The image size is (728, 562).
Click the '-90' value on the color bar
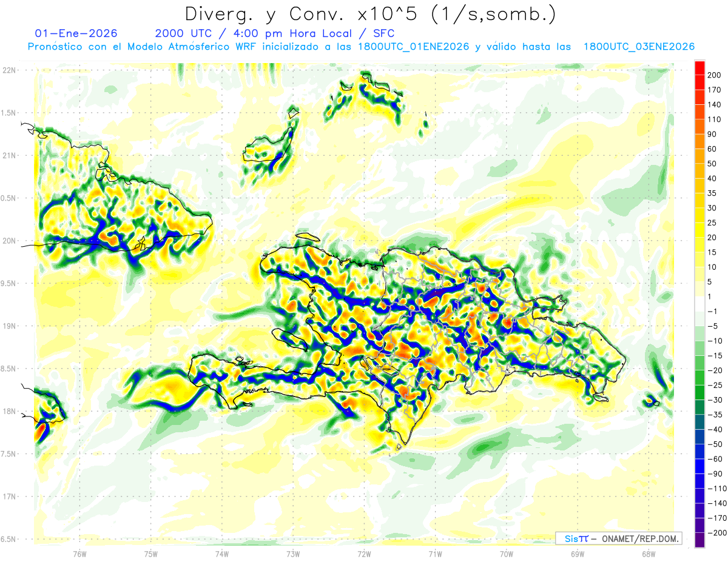(715, 473)
